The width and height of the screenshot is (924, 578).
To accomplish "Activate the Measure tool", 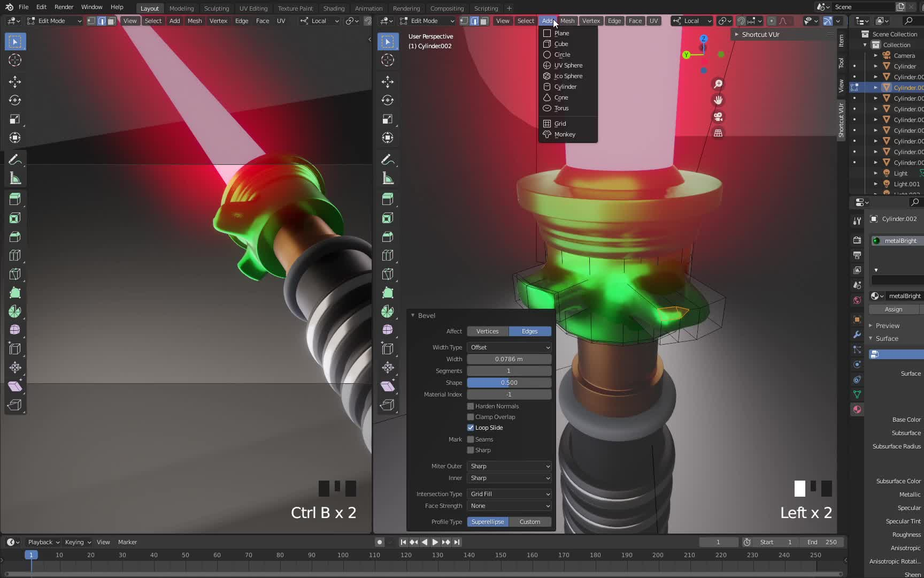I will [x=14, y=178].
